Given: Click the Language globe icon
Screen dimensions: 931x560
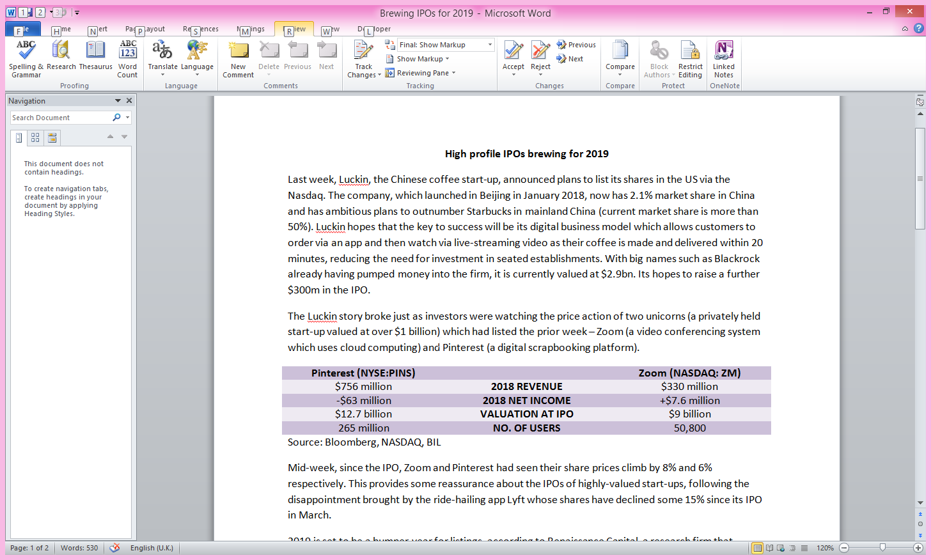Looking at the screenshot, I should (x=197, y=50).
